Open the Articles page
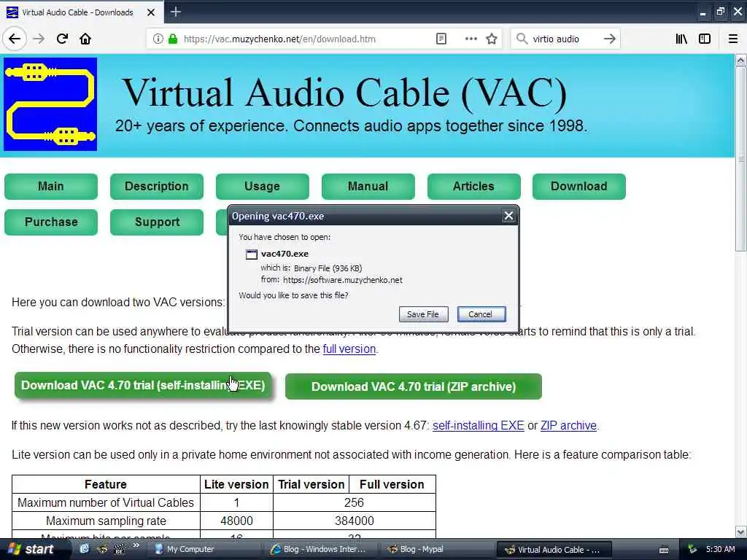The width and height of the screenshot is (747, 560). (474, 186)
